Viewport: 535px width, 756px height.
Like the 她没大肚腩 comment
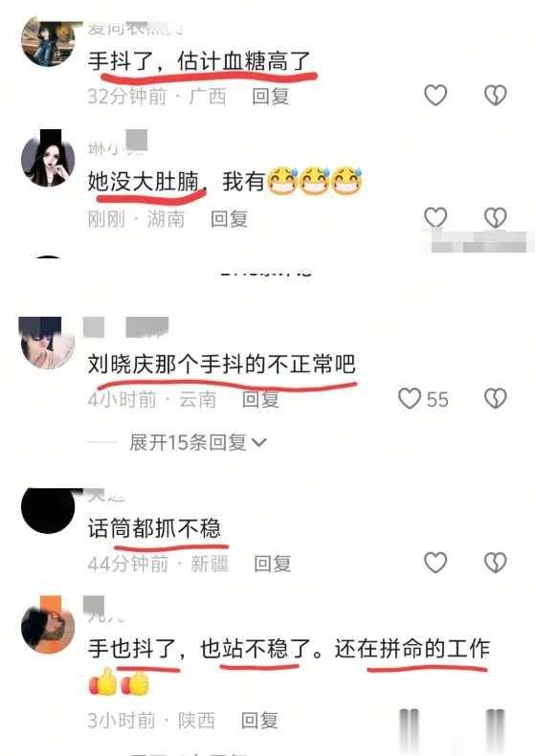point(435,217)
